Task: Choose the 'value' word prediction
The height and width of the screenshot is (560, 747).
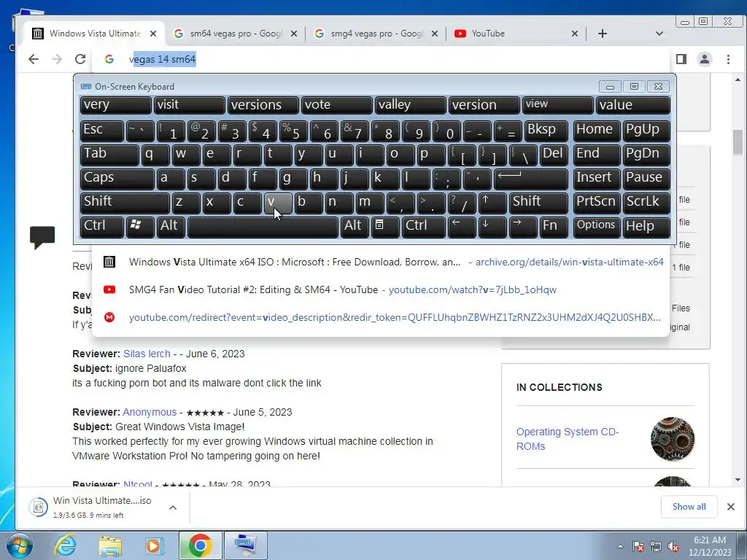Action: click(633, 105)
